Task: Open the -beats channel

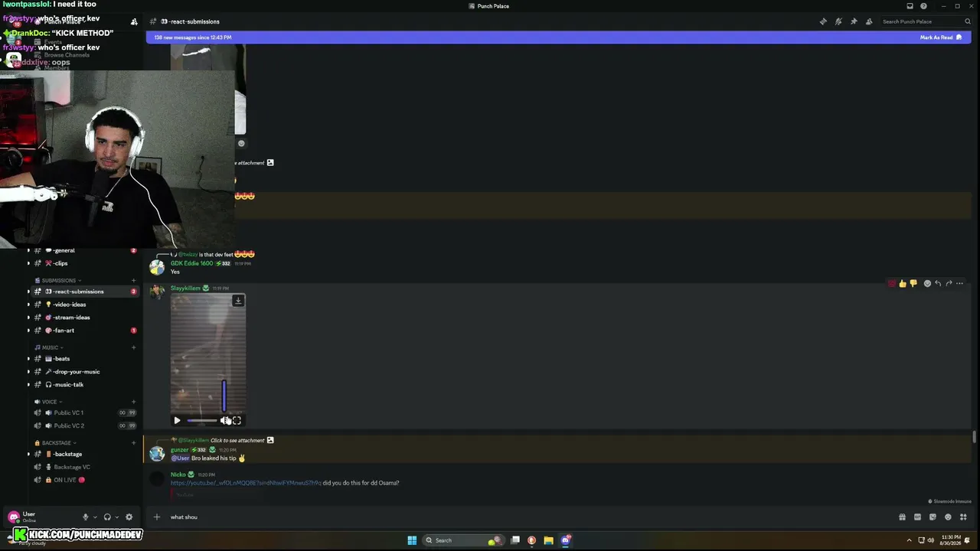Action: pyautogui.click(x=84, y=359)
